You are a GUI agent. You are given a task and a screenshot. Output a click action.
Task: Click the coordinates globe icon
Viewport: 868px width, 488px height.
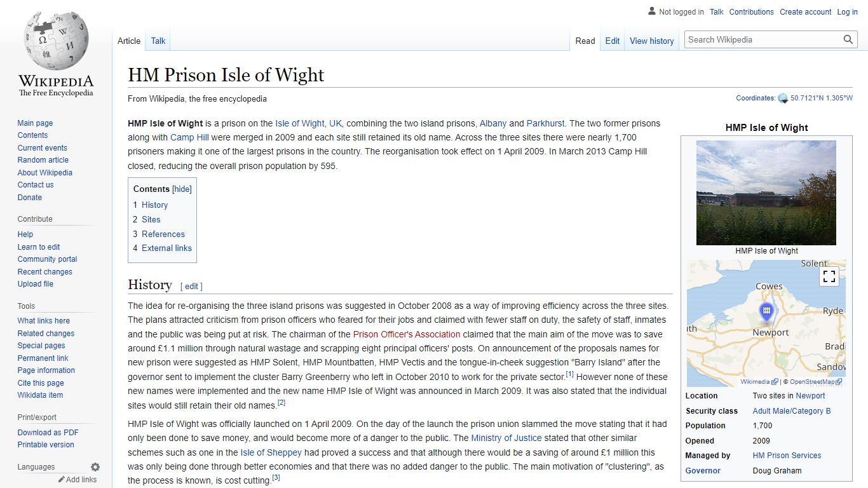[x=783, y=98]
